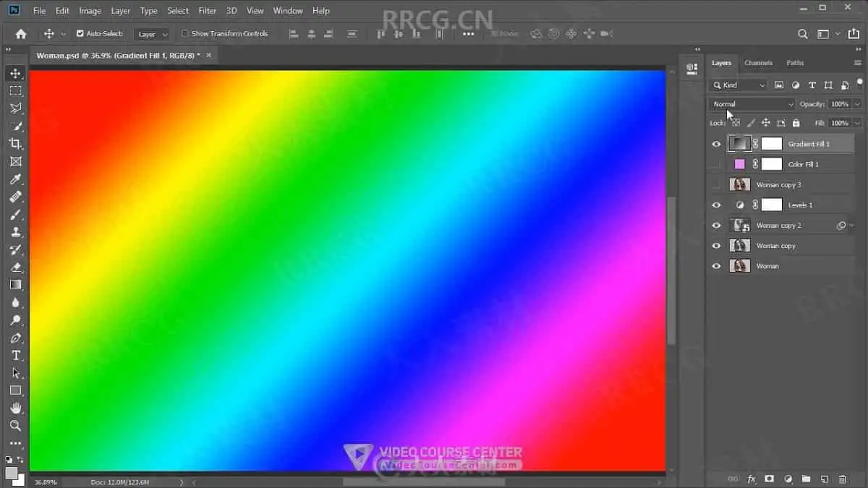Lock all with padlock icon

click(x=796, y=123)
